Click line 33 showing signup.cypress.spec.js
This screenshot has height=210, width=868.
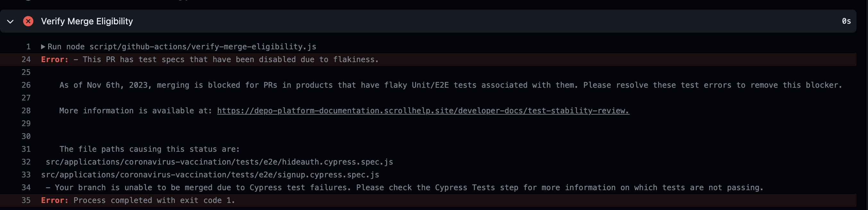[x=209, y=175]
